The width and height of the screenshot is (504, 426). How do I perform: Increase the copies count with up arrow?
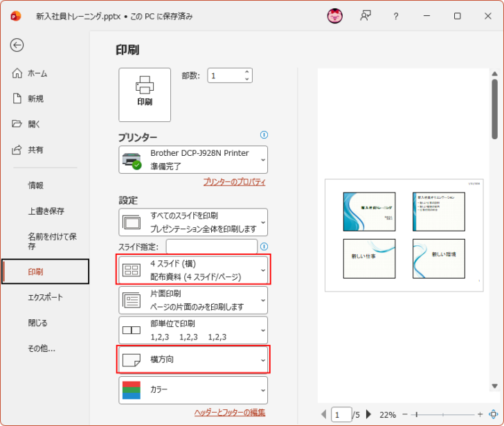pyautogui.click(x=247, y=72)
